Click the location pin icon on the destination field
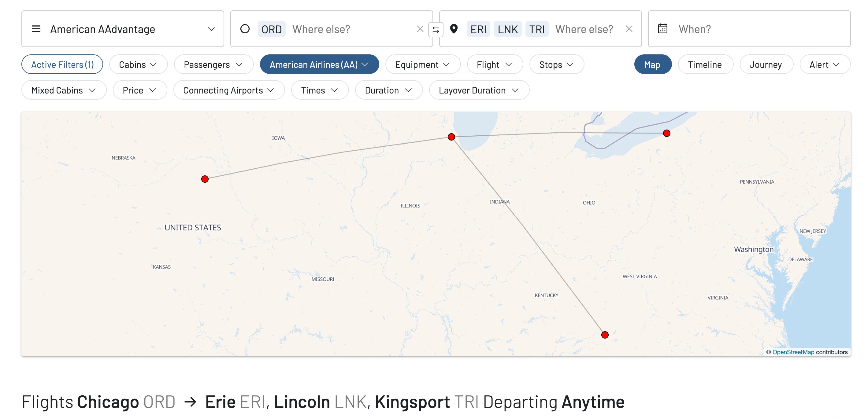This screenshot has width=868, height=418. [454, 29]
